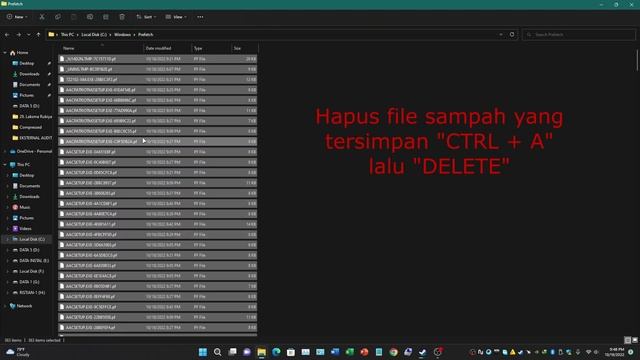Image resolution: width=640 pixels, height=360 pixels.
Task: Click Prefetch in address breadcrumb
Action: tap(145, 35)
